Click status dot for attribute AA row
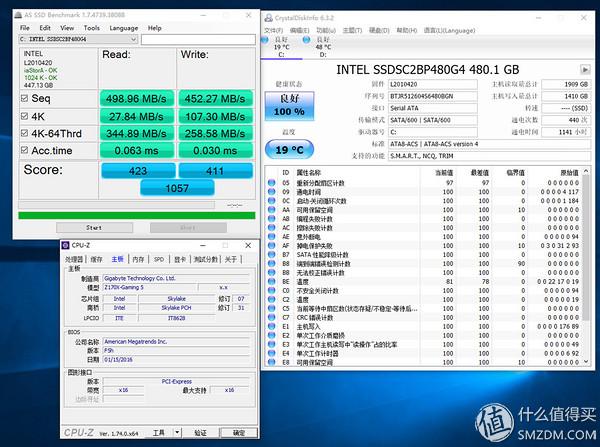The image size is (600, 447). (x=272, y=210)
